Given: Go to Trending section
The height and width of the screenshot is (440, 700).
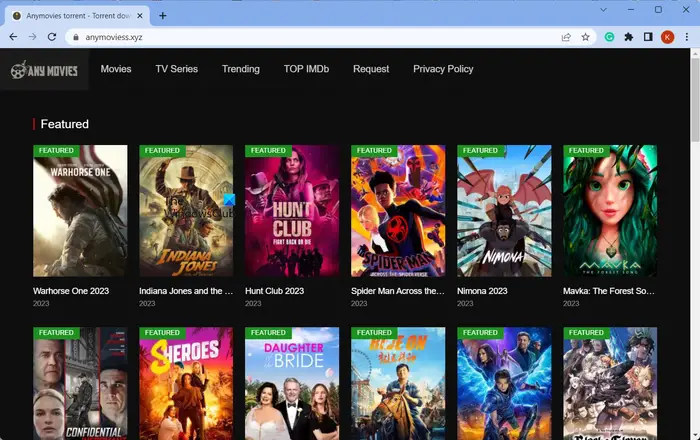Looking at the screenshot, I should point(241,69).
